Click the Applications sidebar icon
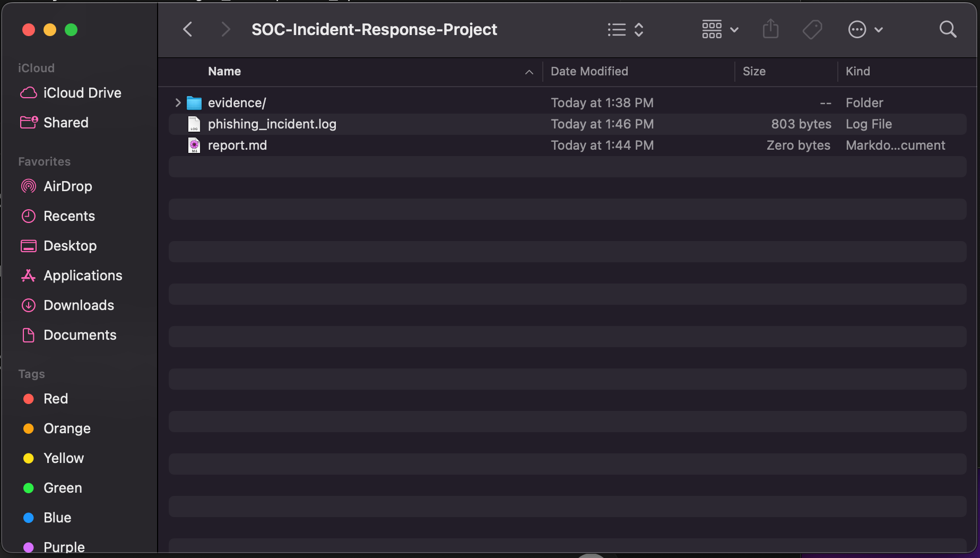 (x=29, y=276)
